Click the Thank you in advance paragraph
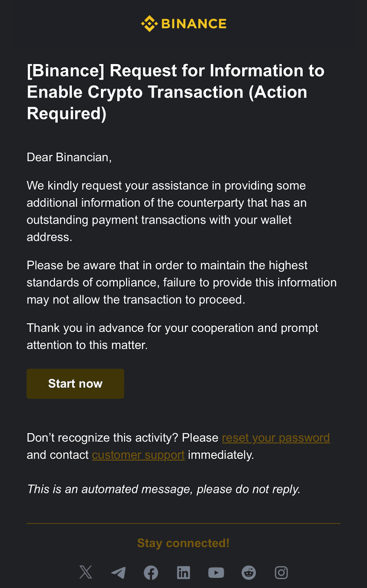Image resolution: width=367 pixels, height=588 pixels. click(x=172, y=336)
